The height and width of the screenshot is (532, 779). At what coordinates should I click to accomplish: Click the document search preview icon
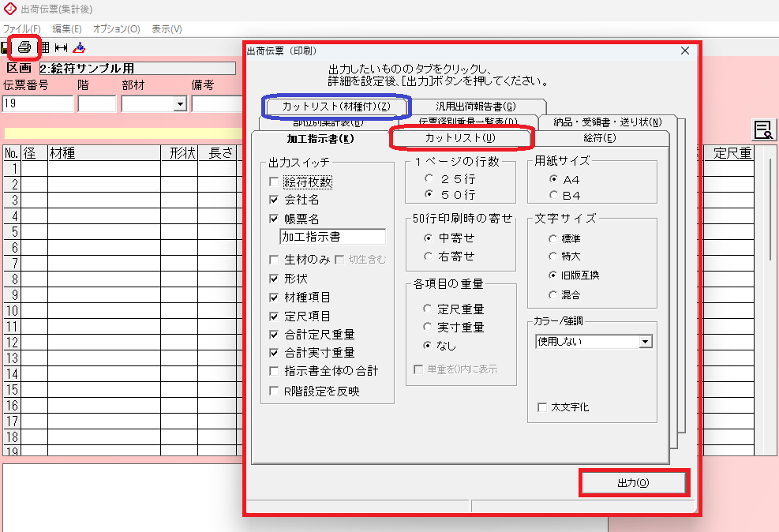[x=762, y=129]
